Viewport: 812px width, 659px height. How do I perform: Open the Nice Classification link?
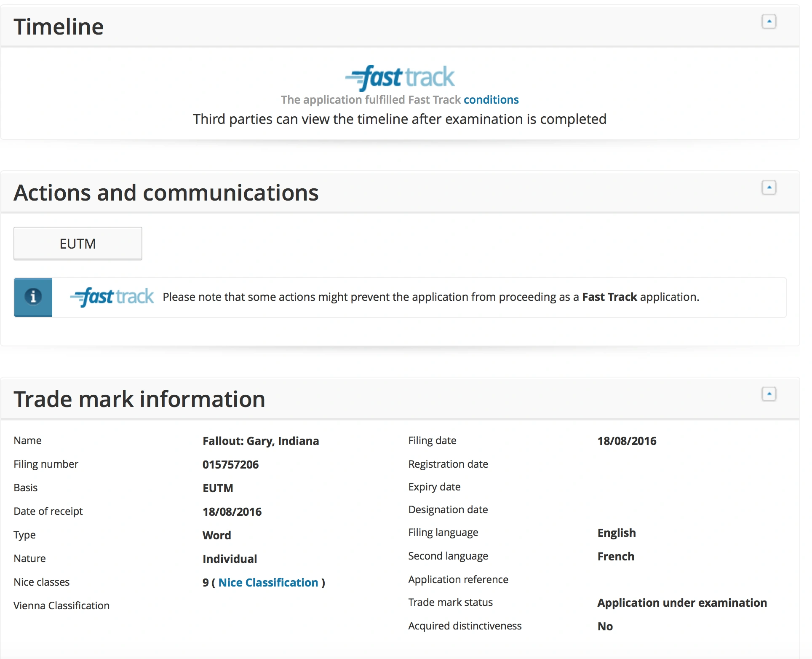click(268, 582)
